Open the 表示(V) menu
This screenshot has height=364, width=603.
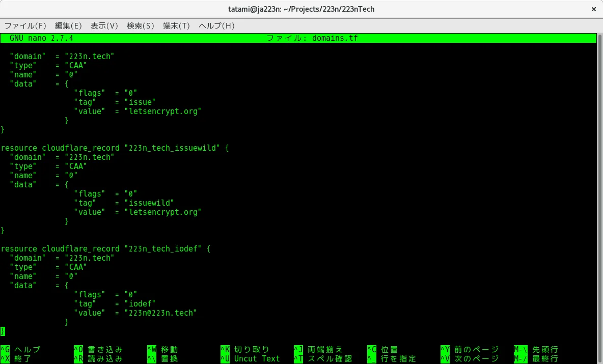[x=104, y=26]
